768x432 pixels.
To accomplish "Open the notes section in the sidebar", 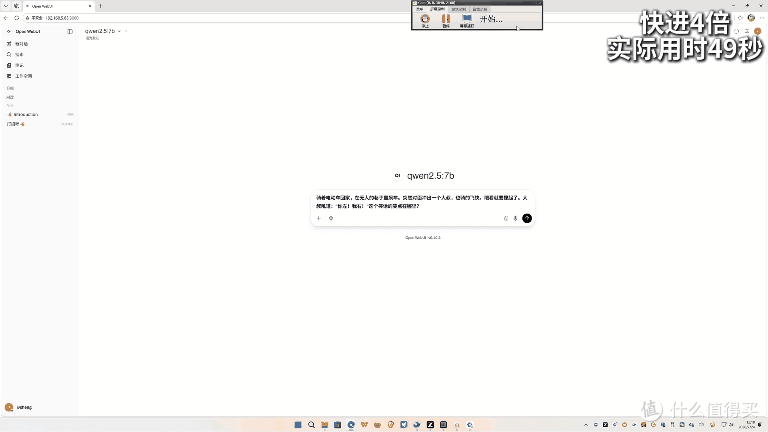I will point(39,65).
